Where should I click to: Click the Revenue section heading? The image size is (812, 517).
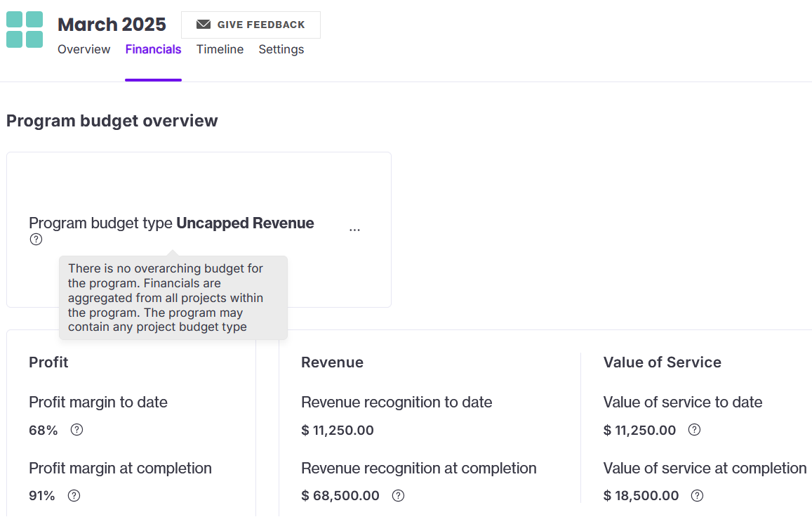point(333,362)
